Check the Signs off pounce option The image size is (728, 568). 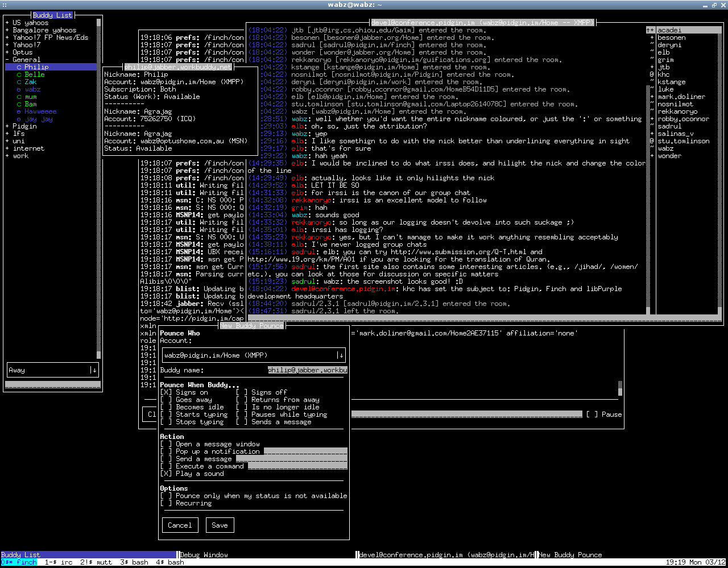pyautogui.click(x=242, y=392)
